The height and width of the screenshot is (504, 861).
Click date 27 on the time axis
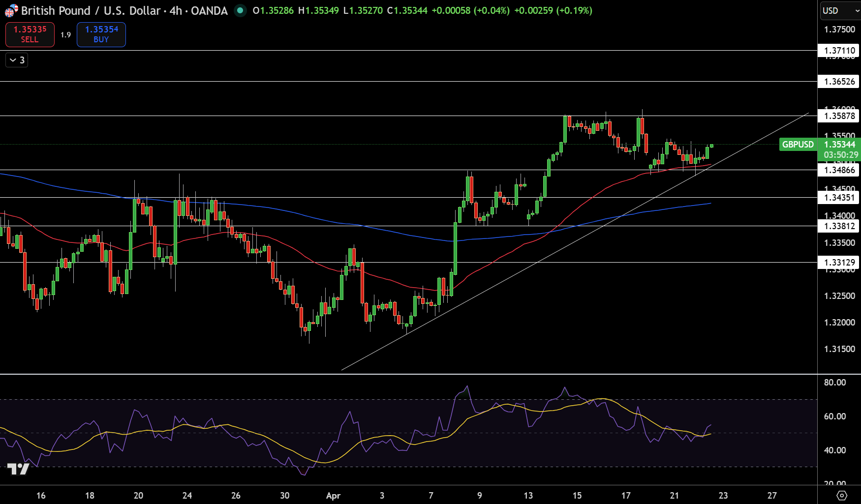pos(772,496)
